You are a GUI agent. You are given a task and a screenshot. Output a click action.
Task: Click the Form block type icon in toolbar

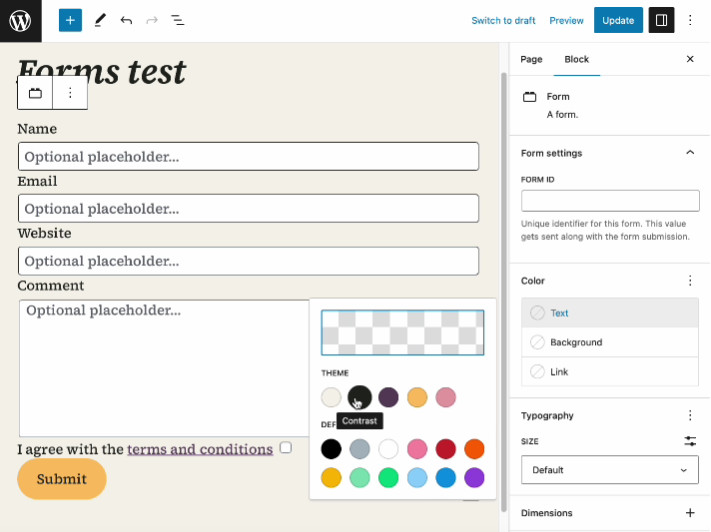(x=35, y=93)
